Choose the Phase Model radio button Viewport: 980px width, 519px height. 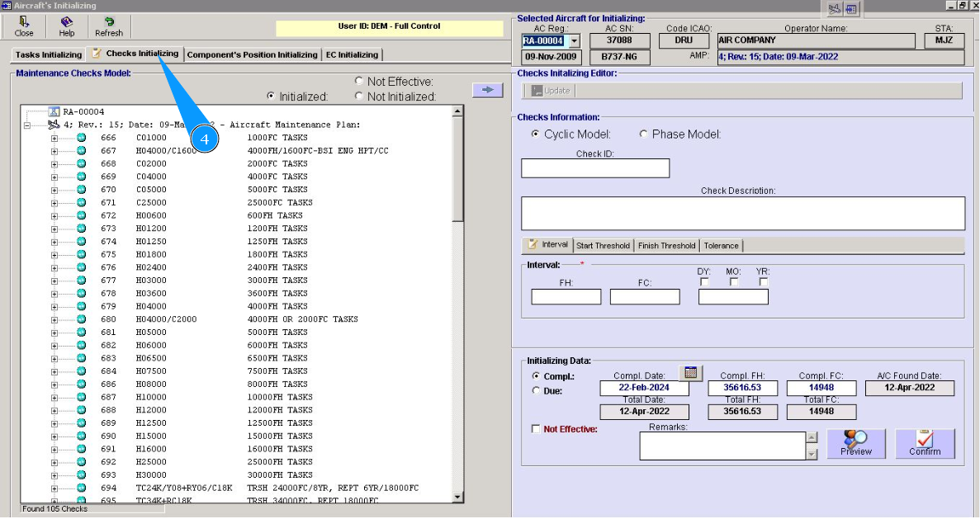[644, 134]
